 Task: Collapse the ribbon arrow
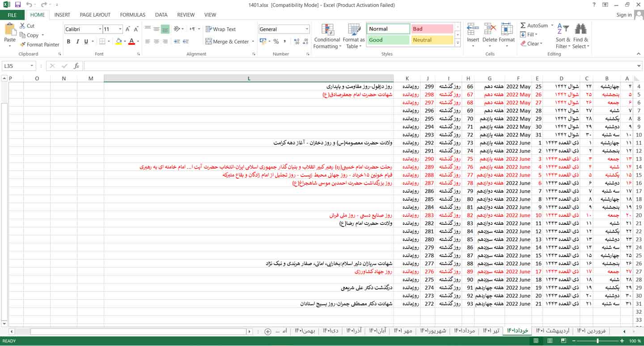tap(638, 54)
